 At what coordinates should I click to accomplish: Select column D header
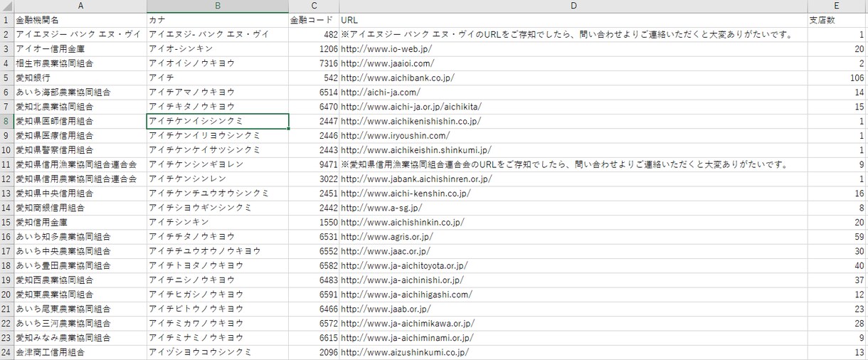(x=573, y=6)
